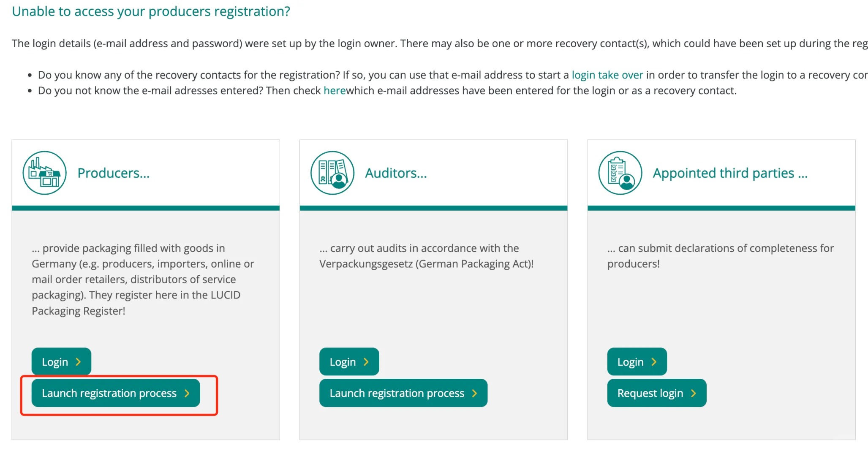Click the declarations of completeness description text
The width and height of the screenshot is (868, 456).
click(x=720, y=256)
